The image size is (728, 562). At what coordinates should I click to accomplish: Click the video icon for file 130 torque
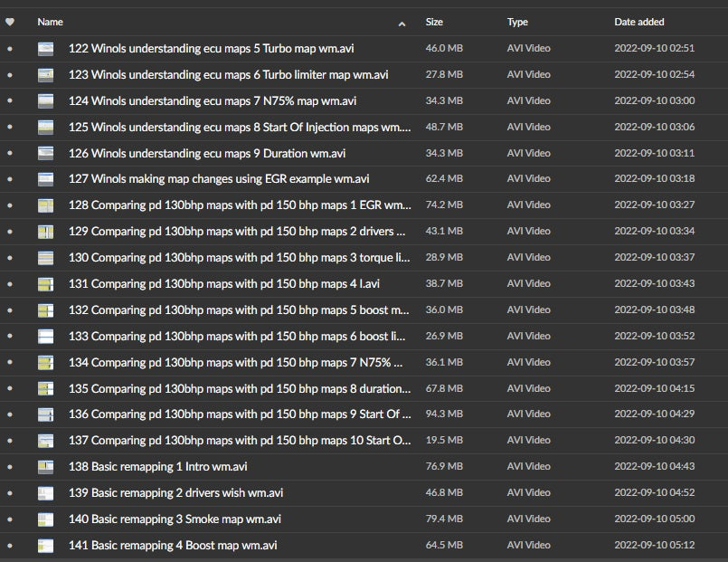46,258
